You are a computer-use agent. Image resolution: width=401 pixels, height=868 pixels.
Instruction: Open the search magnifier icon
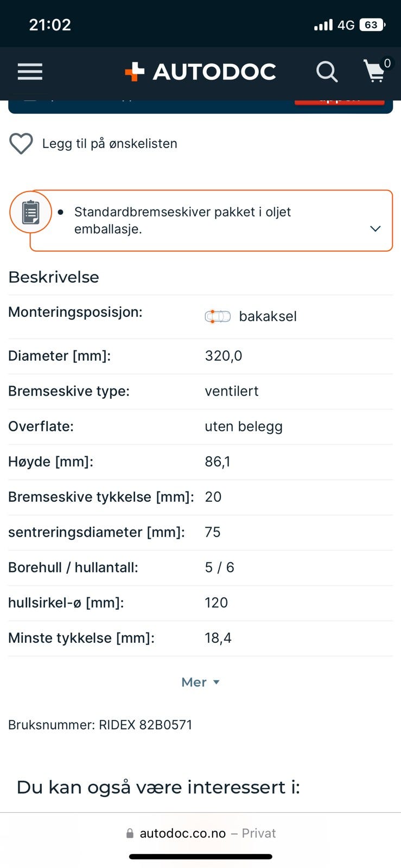click(x=327, y=72)
